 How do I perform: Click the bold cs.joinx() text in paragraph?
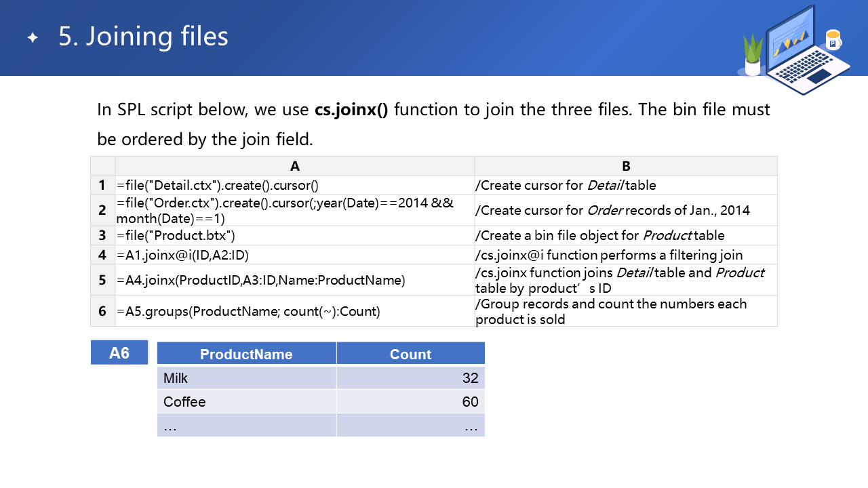pos(351,110)
